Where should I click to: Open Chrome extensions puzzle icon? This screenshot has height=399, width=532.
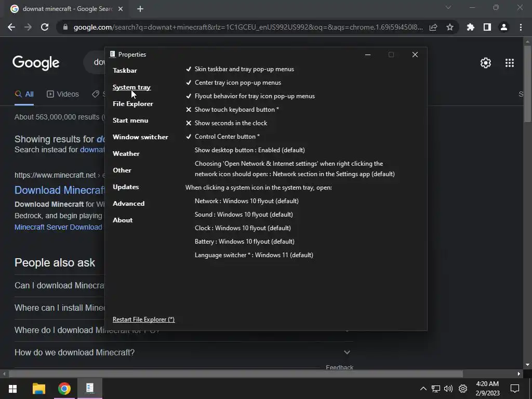(471, 27)
